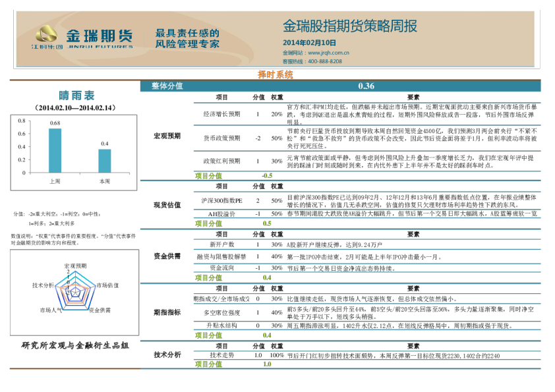Select the 市场人气 radar axis label
The image size is (555, 392).
pyautogui.click(x=50, y=310)
